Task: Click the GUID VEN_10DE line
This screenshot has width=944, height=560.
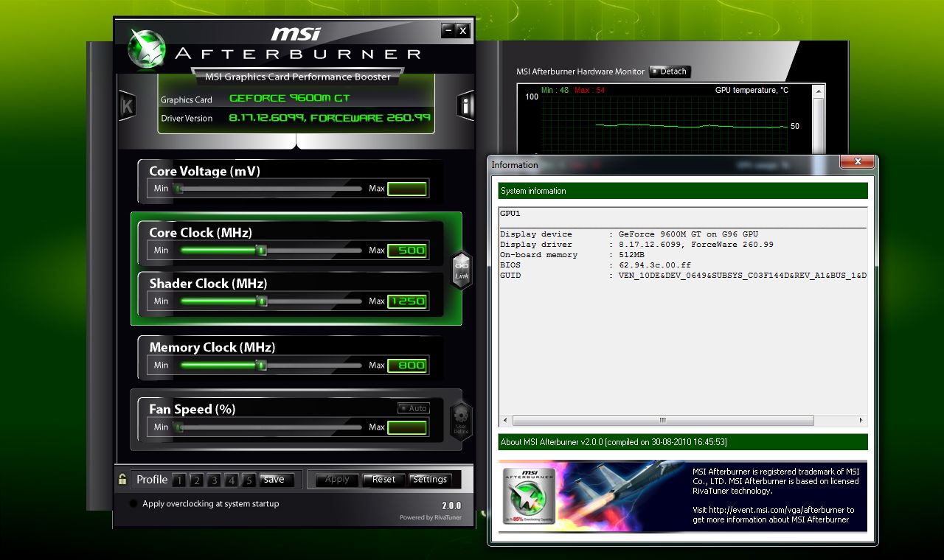Action: point(684,276)
